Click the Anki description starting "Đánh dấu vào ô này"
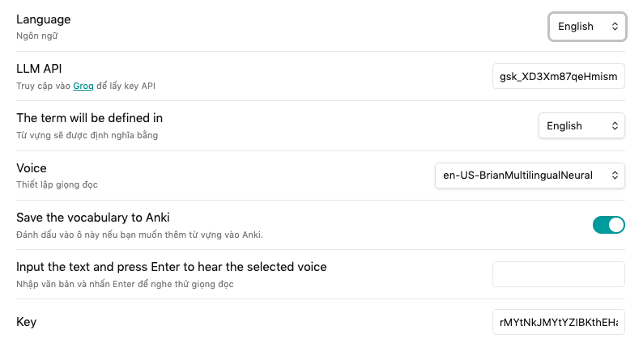 point(140,235)
